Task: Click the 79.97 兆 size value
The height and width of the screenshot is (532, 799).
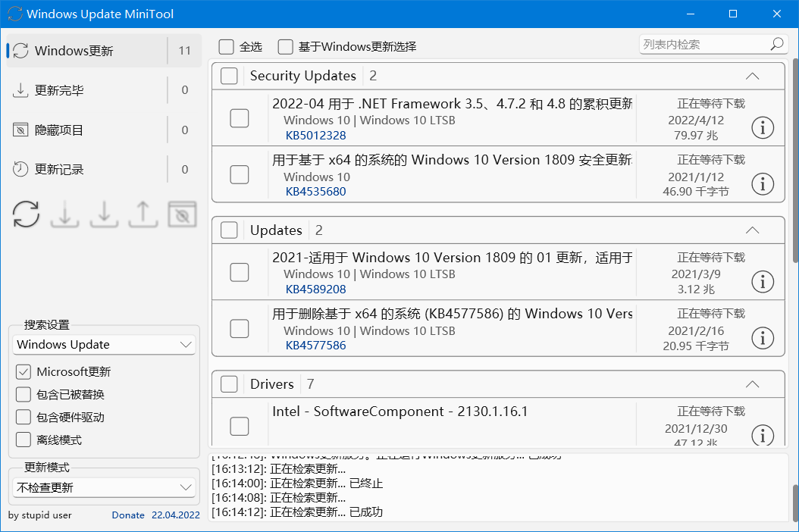Action: (x=696, y=136)
